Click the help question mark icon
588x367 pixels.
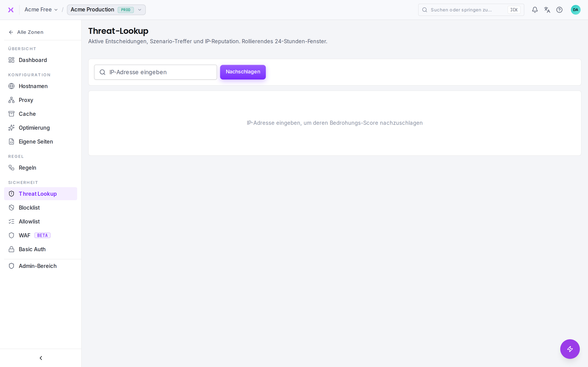(559, 10)
